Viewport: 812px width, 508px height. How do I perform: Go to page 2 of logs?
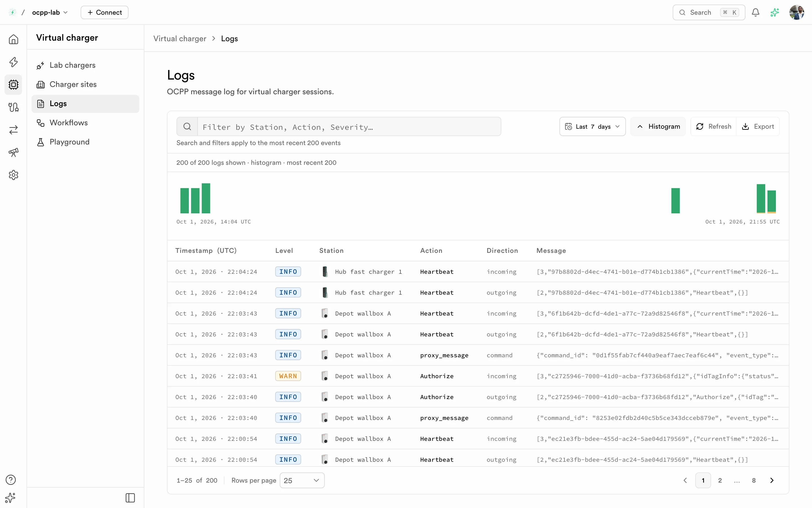click(720, 480)
